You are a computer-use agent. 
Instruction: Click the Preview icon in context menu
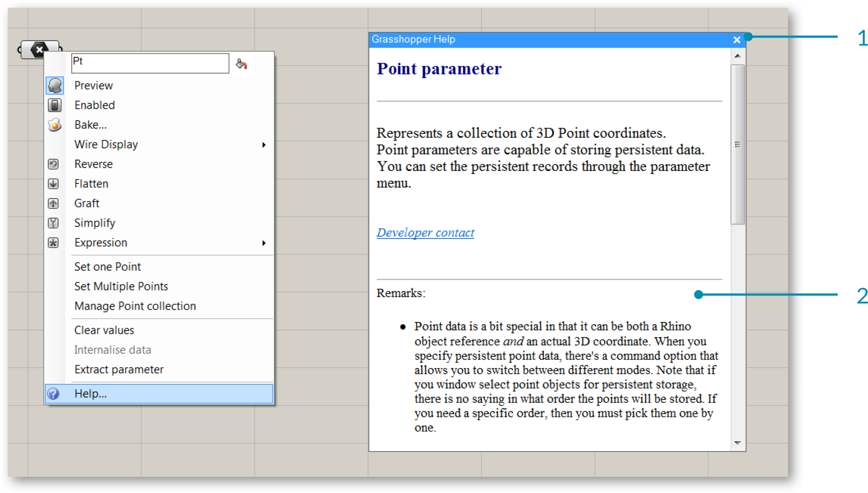(55, 86)
